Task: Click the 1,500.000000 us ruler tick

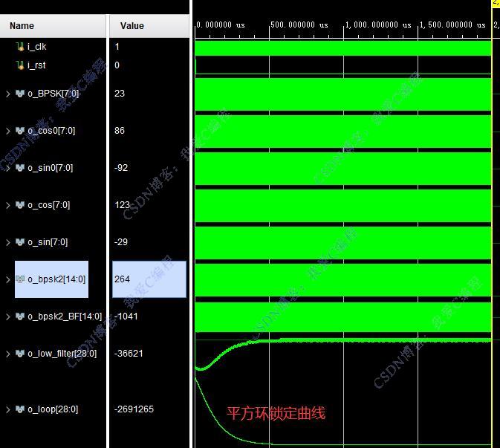Action: coord(452,25)
